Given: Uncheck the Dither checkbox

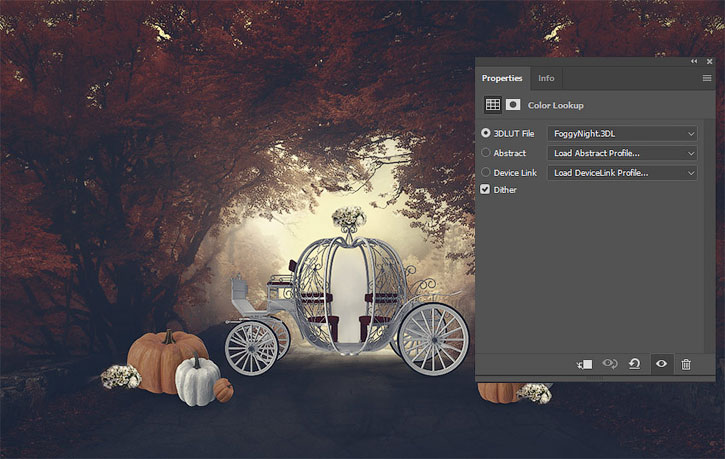Looking at the screenshot, I should pyautogui.click(x=485, y=190).
